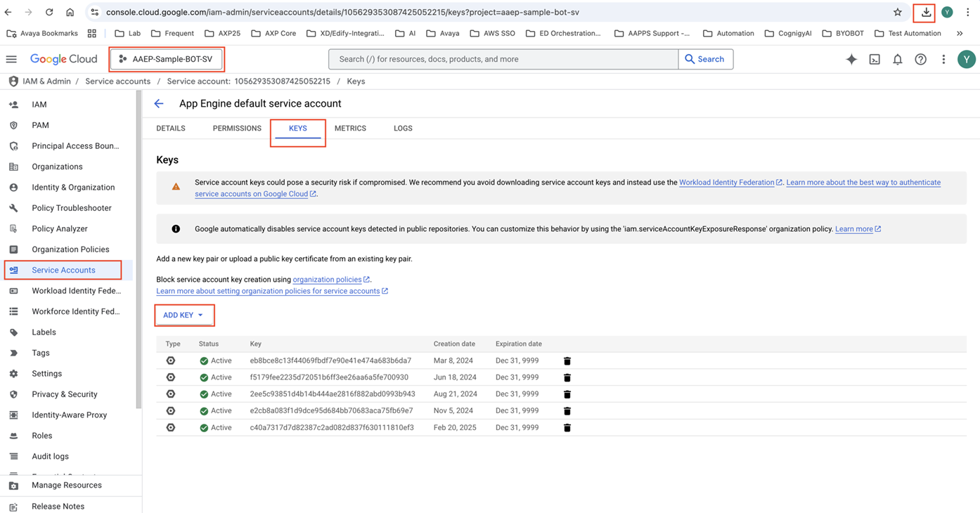Screen dimensions: 980x513
Task: Open the AAEP-Sample-BOT-SV project picker
Action: click(167, 59)
